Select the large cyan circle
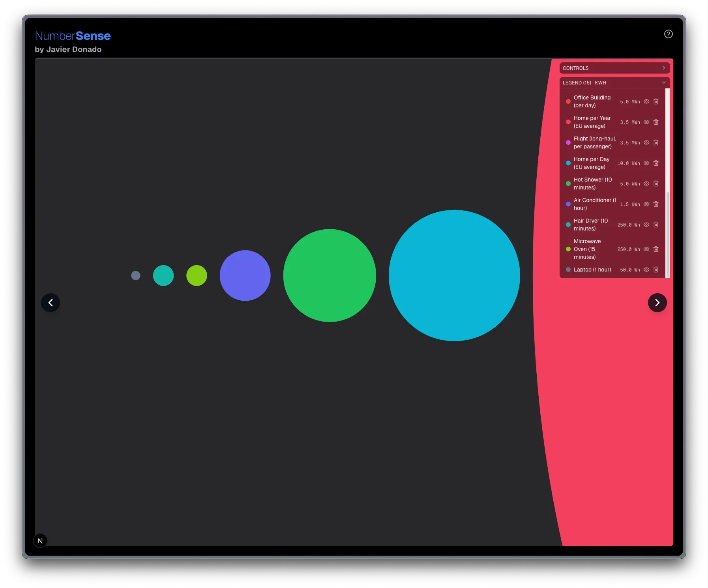Screen dimensions: 708x588 (x=454, y=275)
